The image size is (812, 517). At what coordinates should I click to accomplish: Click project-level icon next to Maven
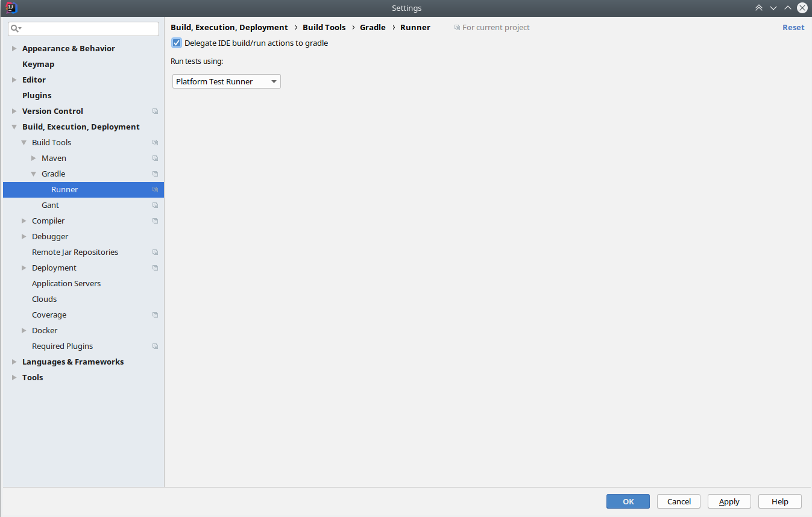point(155,158)
